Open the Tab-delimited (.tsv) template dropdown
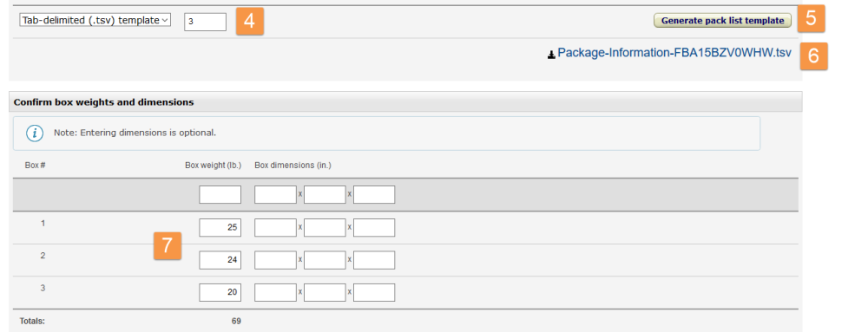The height and width of the screenshot is (332, 868). (95, 21)
